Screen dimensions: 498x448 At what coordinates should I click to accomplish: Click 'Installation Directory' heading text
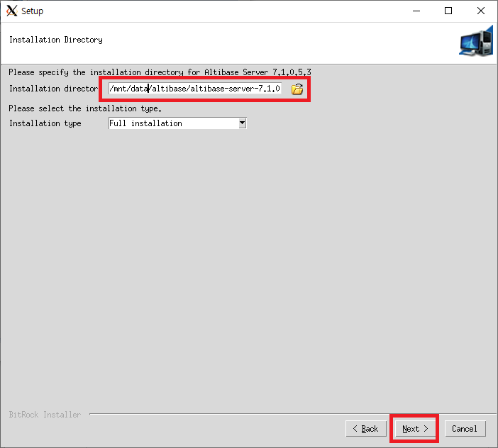coord(56,40)
